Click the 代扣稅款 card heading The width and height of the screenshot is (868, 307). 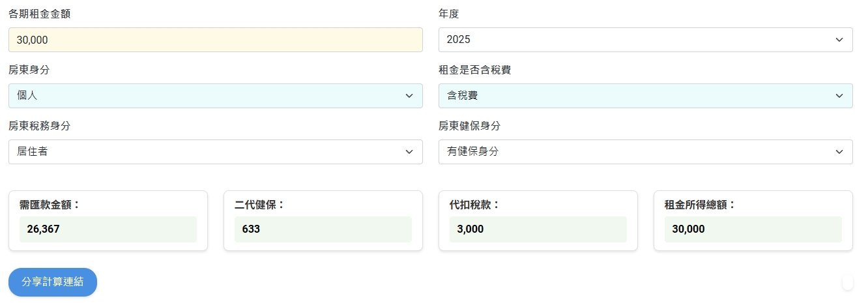[x=474, y=205]
